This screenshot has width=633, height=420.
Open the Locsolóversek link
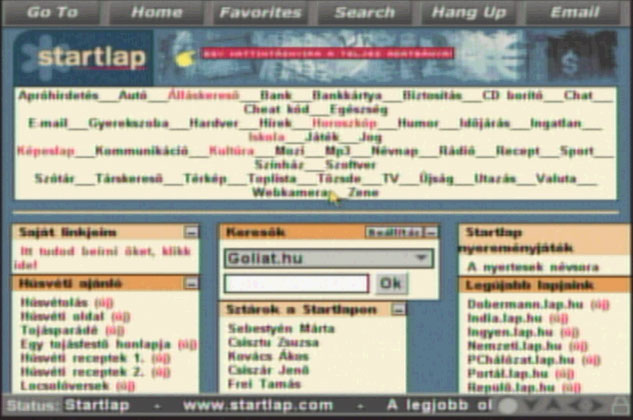tap(65, 386)
